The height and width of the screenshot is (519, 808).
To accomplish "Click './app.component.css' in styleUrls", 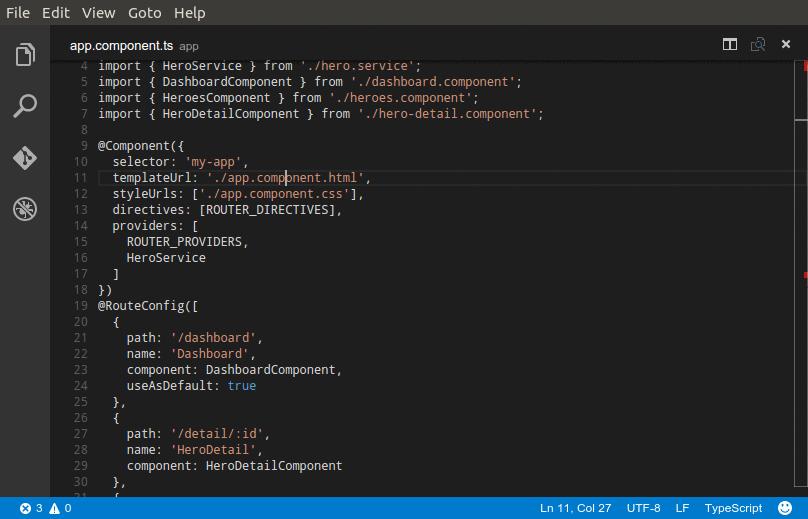I will coord(274,194).
